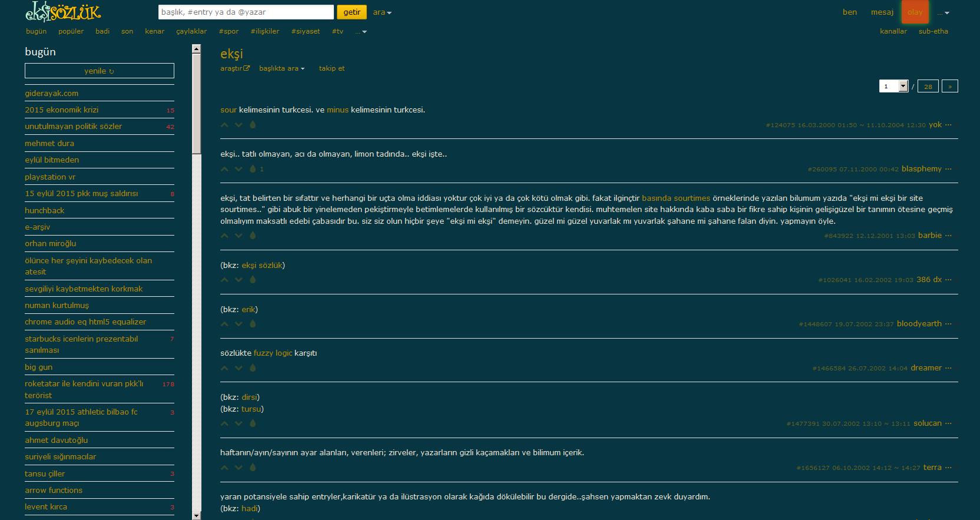Upvote the entry by blasphemy

(224, 169)
